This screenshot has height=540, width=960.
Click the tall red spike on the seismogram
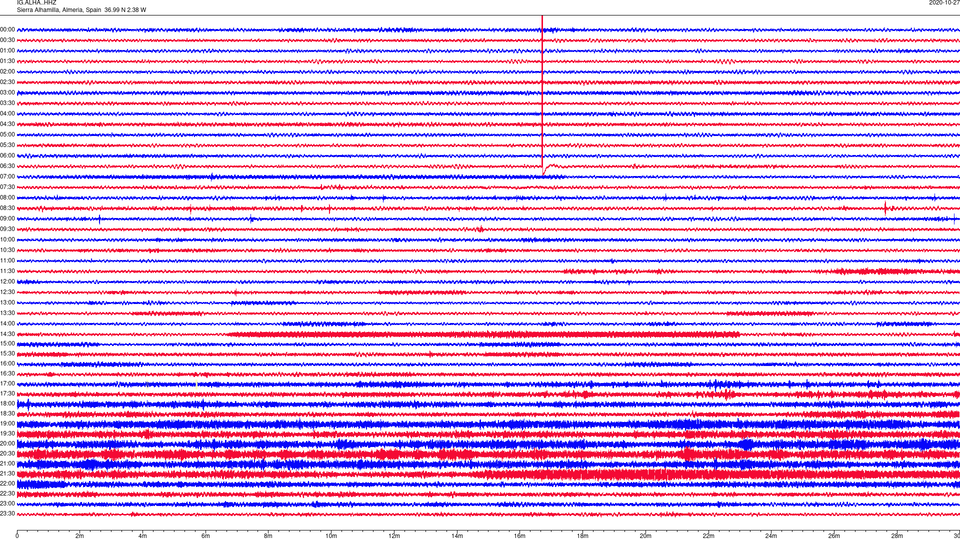pyautogui.click(x=542, y=95)
